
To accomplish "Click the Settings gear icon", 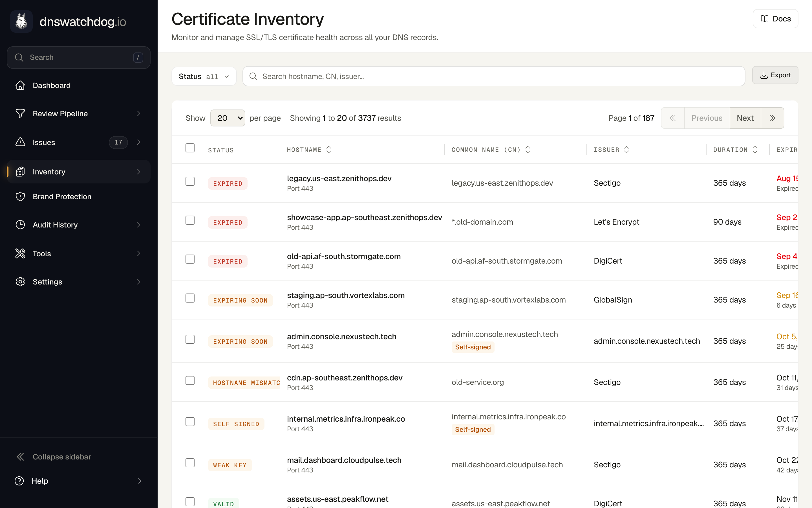I will coord(20,282).
